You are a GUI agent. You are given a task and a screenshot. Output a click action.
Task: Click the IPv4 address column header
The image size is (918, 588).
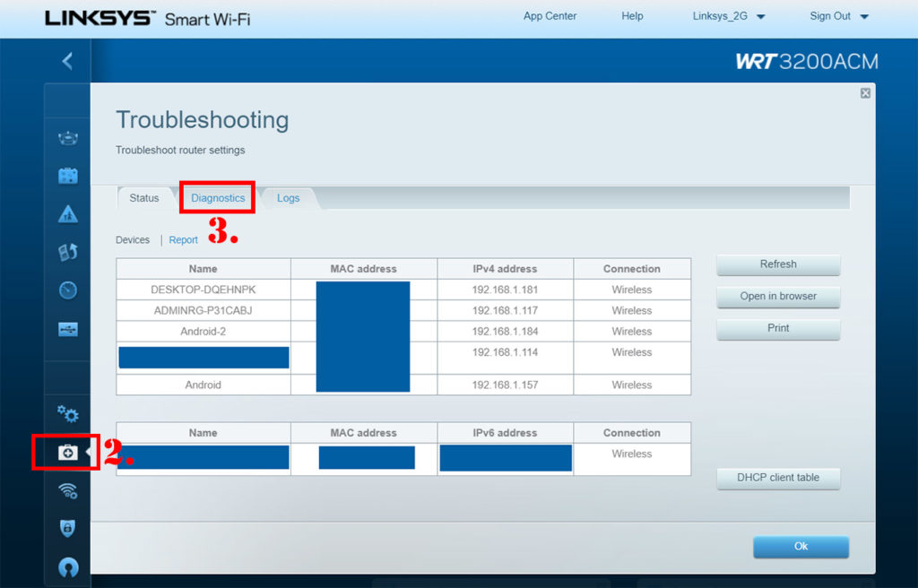pyautogui.click(x=505, y=269)
